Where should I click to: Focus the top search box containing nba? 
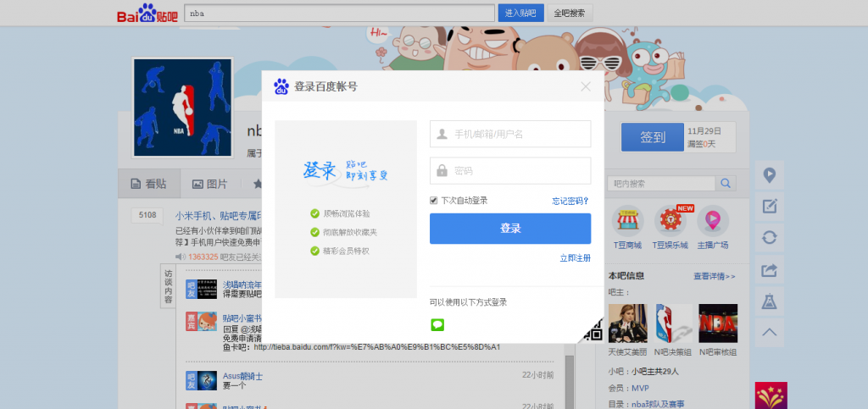339,14
